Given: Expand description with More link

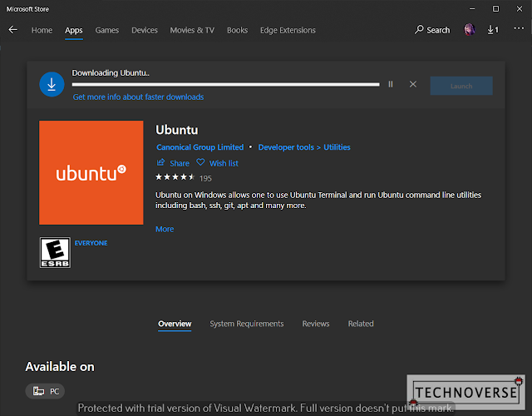Looking at the screenshot, I should [165, 230].
